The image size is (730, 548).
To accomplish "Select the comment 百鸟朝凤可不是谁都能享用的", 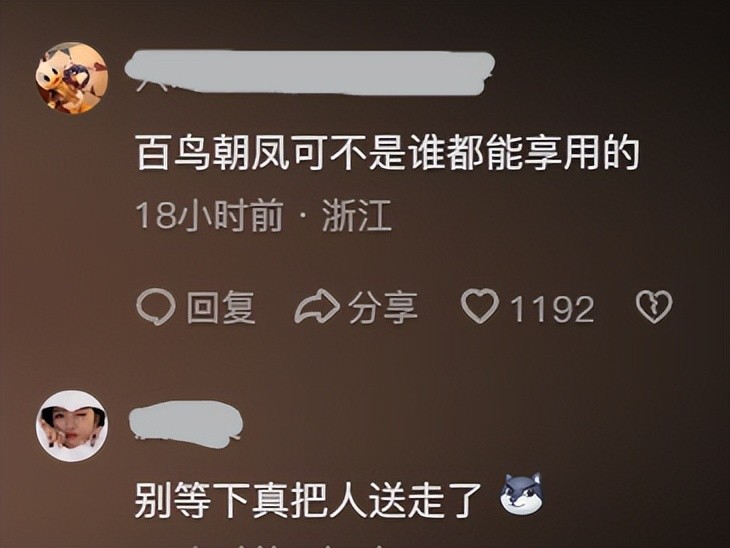I will click(x=387, y=154).
